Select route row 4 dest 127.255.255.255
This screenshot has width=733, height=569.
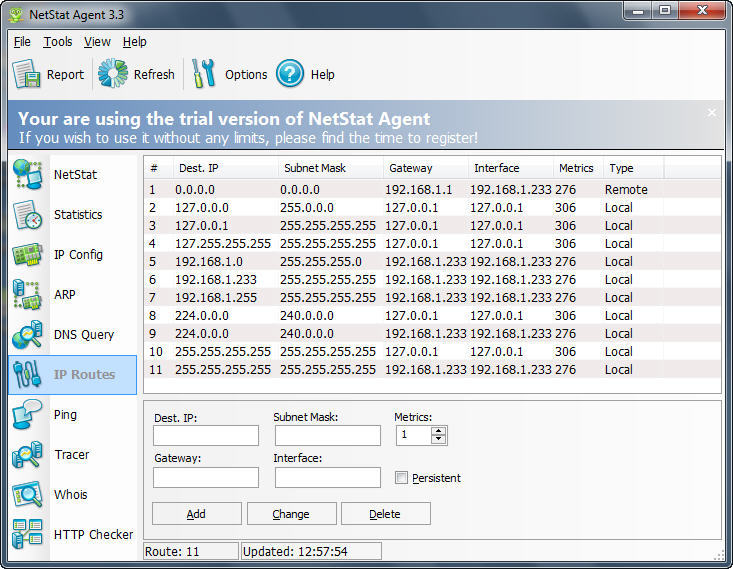click(432, 244)
